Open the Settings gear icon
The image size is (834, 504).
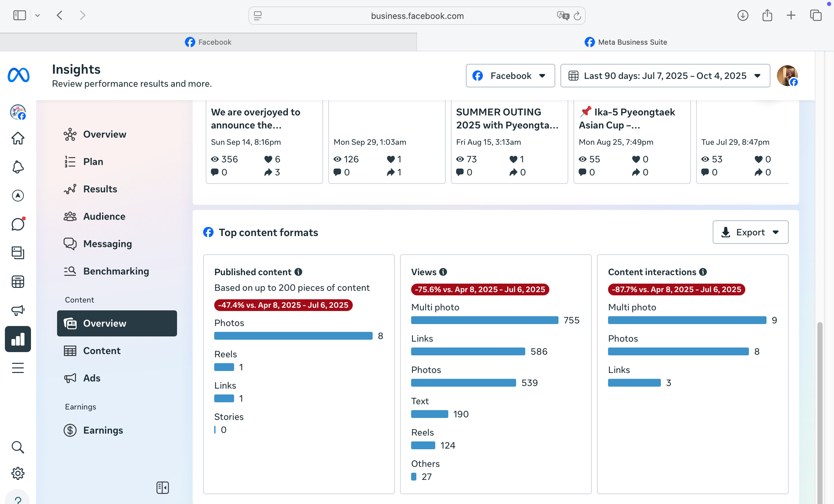pyautogui.click(x=18, y=473)
